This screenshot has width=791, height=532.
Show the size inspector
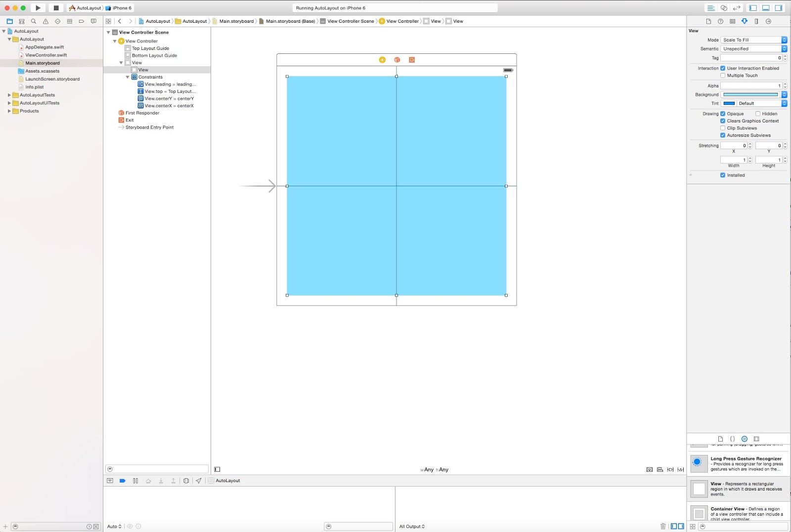(756, 21)
